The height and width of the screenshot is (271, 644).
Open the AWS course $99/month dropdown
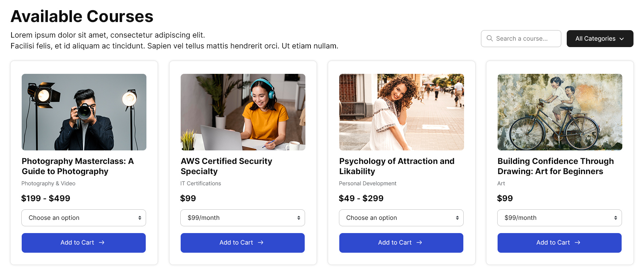pyautogui.click(x=243, y=218)
